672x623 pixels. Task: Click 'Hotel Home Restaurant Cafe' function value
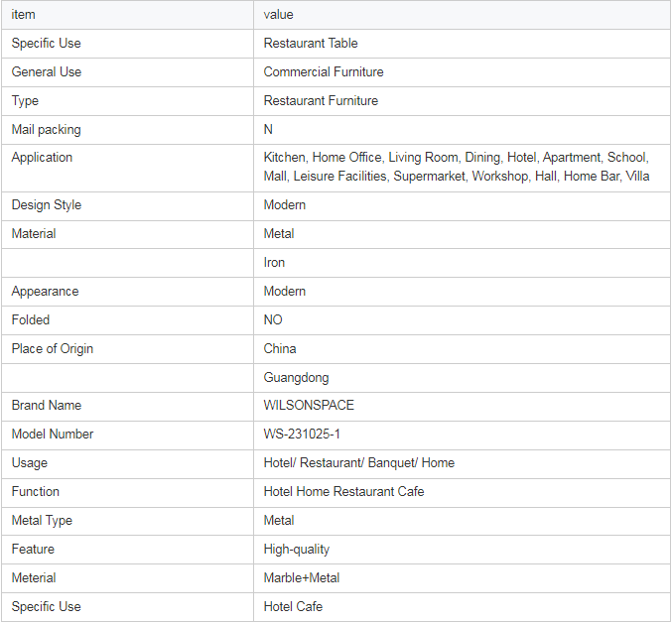coord(343,492)
